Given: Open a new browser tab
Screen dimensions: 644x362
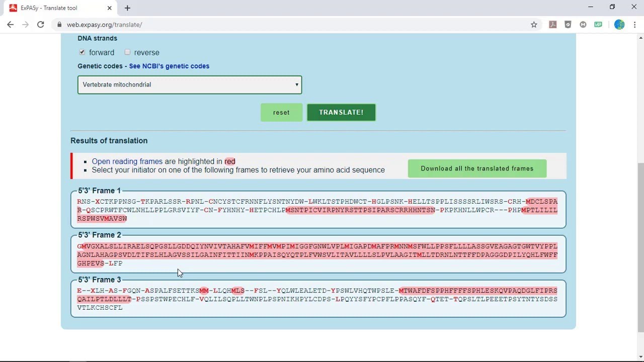Looking at the screenshot, I should pos(127,8).
